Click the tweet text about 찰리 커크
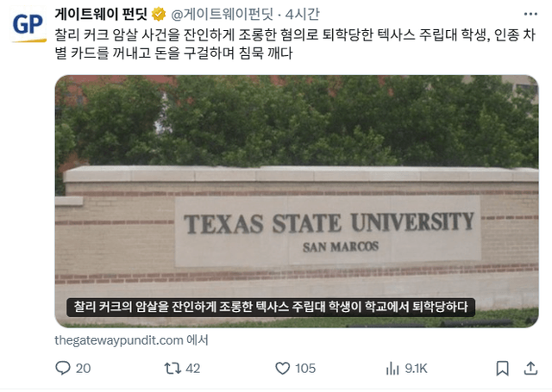Screen dimensions: 552x392 295,44
